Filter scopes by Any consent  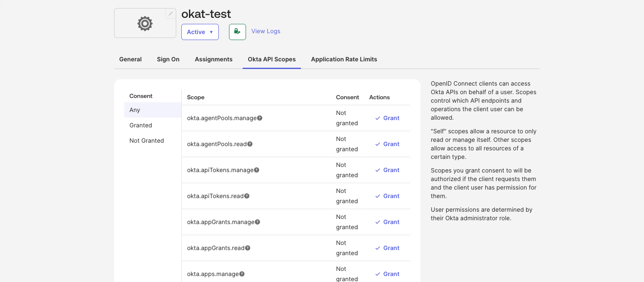pyautogui.click(x=135, y=110)
